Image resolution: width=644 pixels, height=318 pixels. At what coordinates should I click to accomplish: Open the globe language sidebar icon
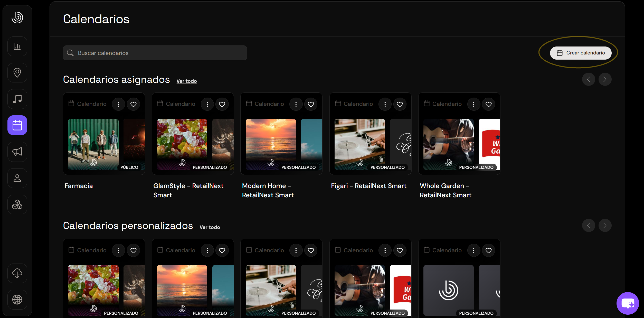click(x=17, y=300)
